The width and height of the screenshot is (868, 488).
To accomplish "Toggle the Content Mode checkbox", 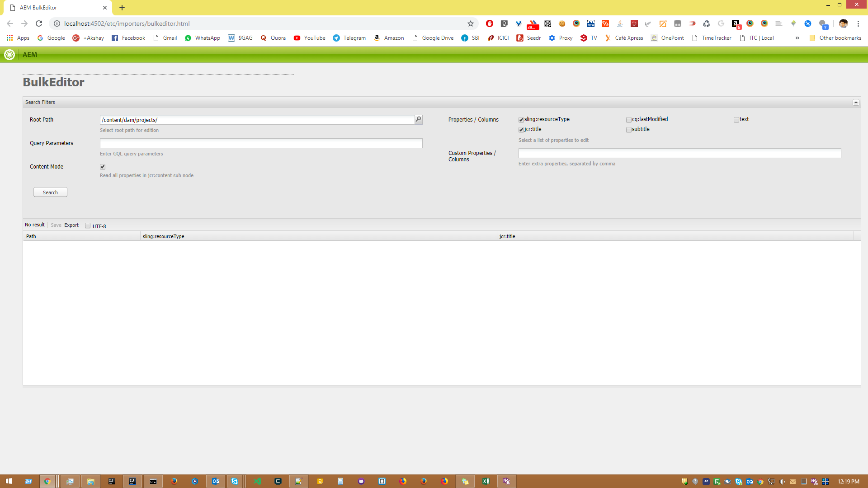I will [103, 167].
